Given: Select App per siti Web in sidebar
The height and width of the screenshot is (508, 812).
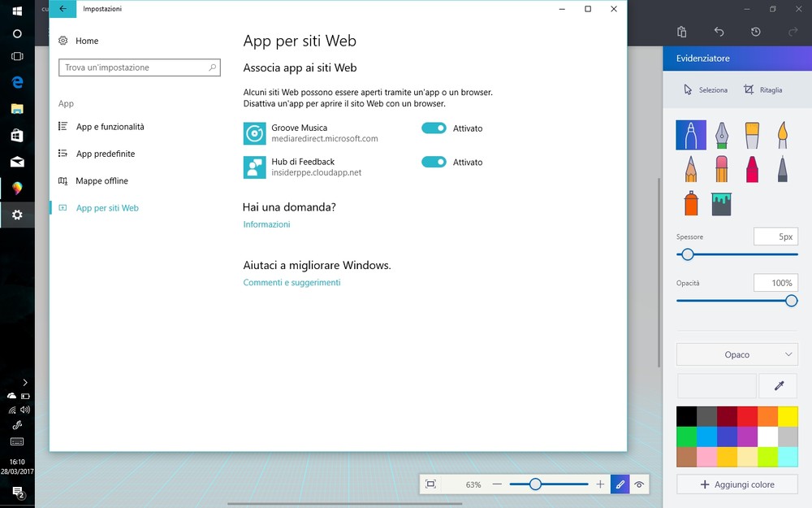Looking at the screenshot, I should click(x=99, y=208).
